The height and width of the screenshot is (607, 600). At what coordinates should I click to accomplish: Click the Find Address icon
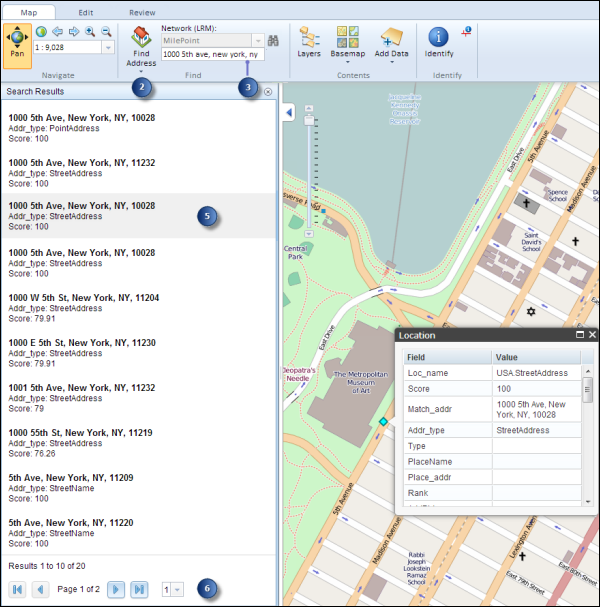coord(141,41)
